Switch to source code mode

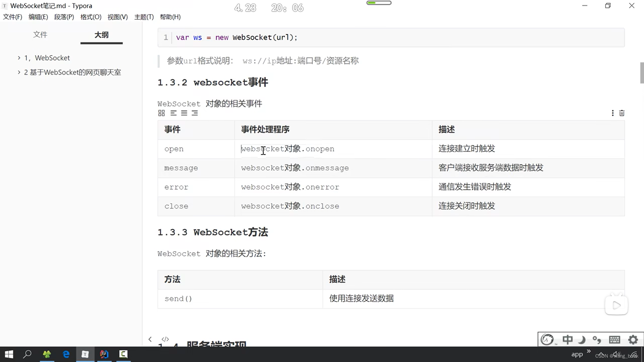pos(165,339)
